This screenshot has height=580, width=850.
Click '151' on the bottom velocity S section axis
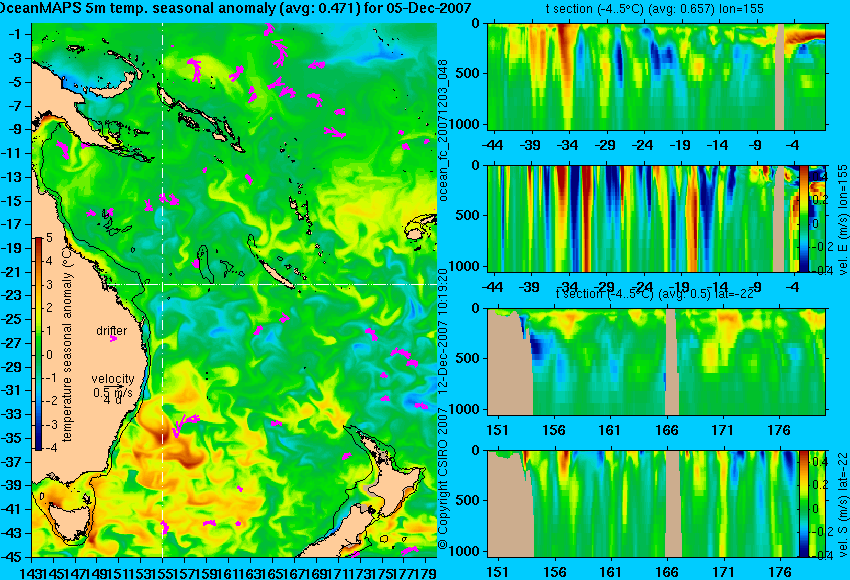[x=498, y=572]
